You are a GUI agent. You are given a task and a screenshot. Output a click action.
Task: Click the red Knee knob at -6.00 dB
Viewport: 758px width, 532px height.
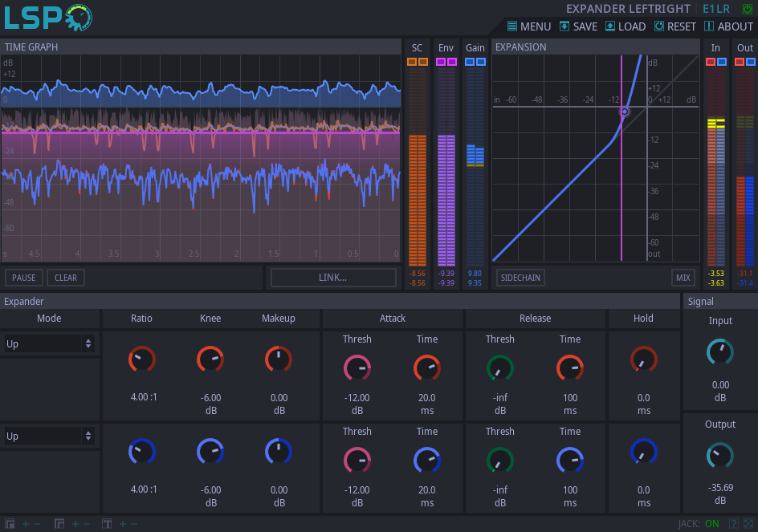210,359
